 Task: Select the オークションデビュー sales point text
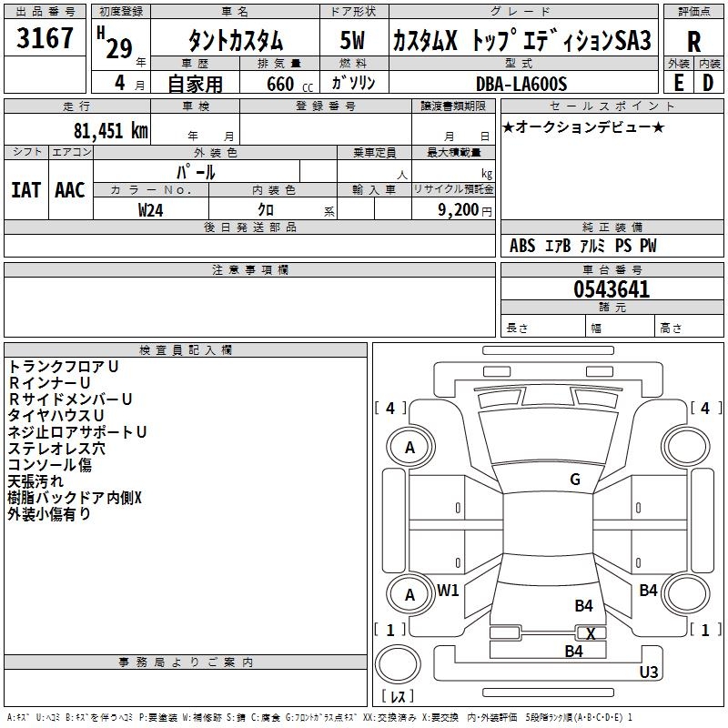[583, 126]
